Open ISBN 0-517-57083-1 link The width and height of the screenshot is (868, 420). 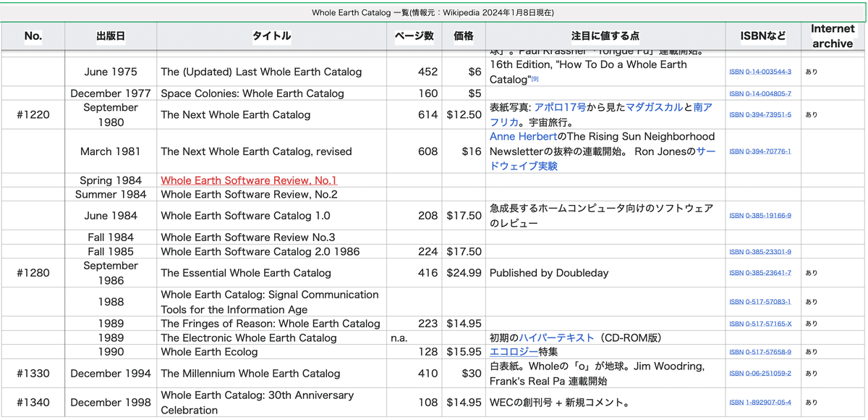(x=760, y=302)
